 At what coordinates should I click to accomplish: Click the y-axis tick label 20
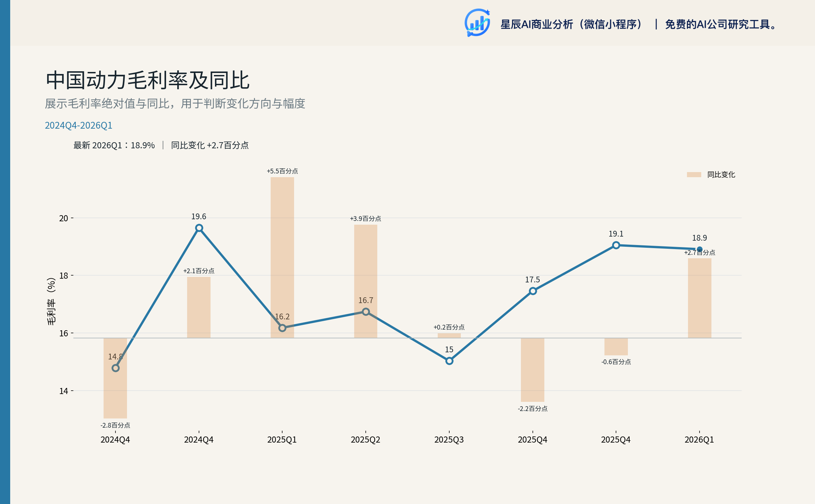tap(64, 218)
